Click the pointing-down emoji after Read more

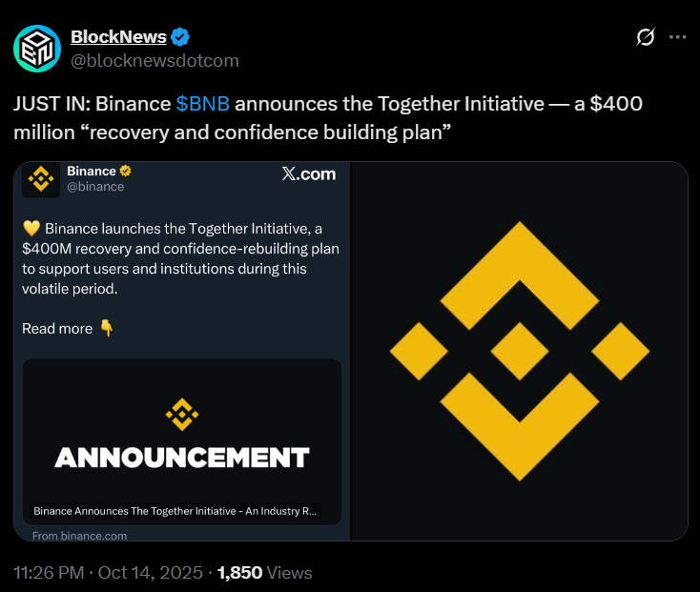click(107, 328)
